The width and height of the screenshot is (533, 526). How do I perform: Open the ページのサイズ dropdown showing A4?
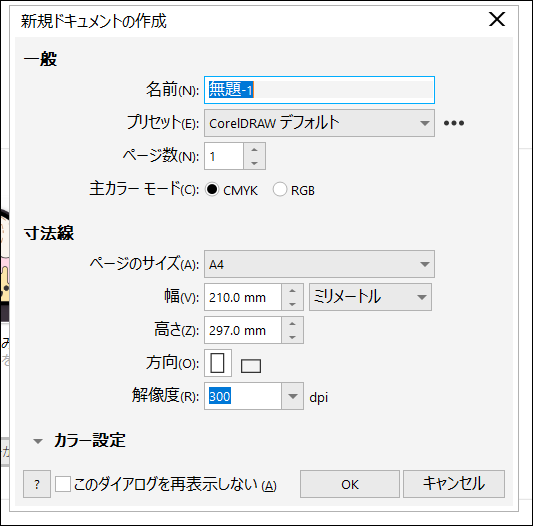[319, 264]
